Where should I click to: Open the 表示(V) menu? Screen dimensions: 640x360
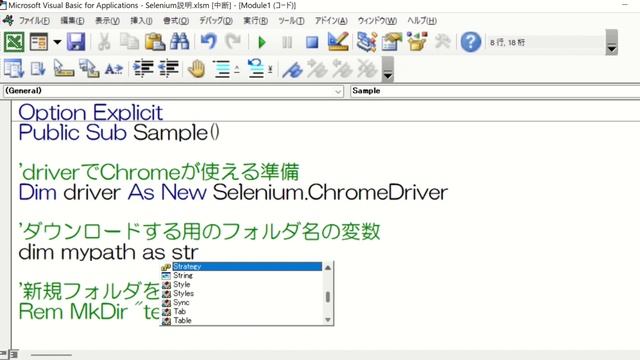click(107, 20)
